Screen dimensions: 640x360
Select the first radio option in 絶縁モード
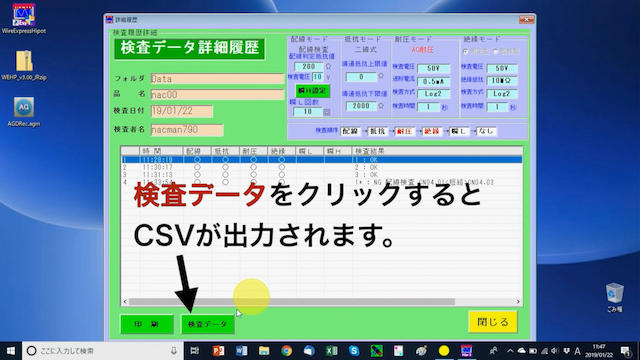click(465, 51)
